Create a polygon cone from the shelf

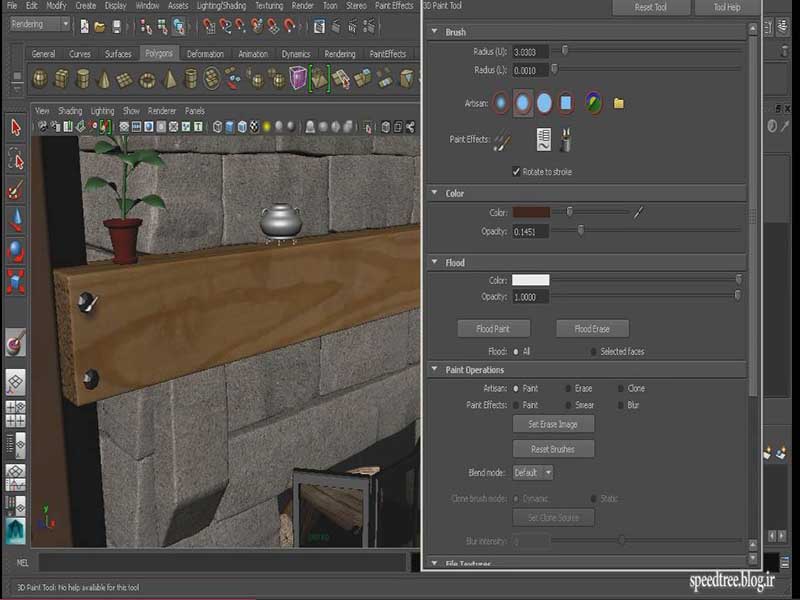coord(105,77)
